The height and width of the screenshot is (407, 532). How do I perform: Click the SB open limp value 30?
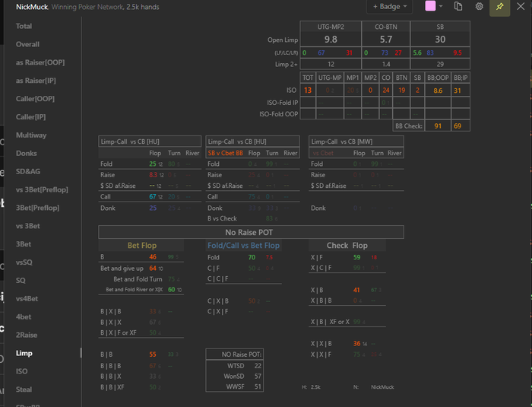click(440, 40)
